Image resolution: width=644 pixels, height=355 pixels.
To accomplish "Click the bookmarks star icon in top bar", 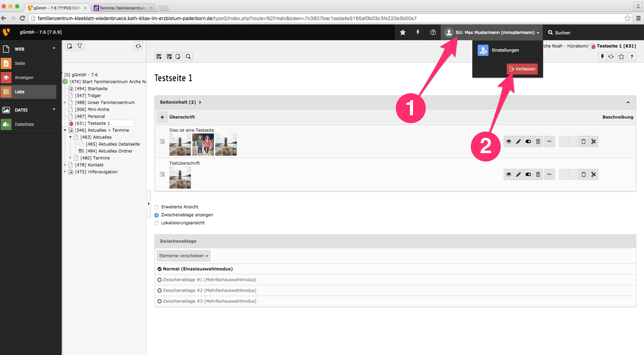I will click(403, 32).
